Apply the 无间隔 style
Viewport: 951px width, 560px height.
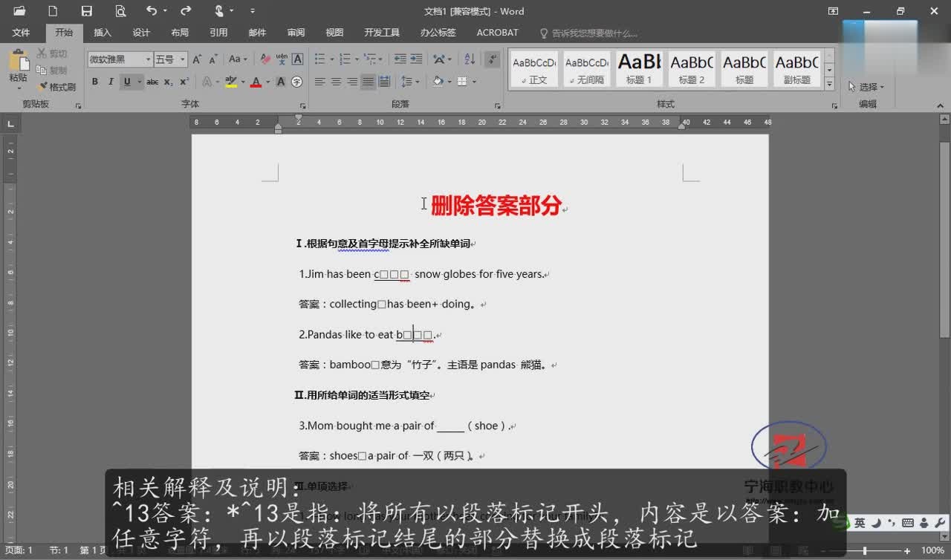pyautogui.click(x=587, y=69)
